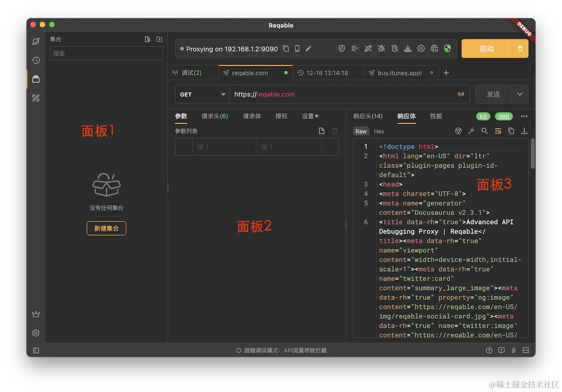The height and width of the screenshot is (392, 562).
Task: Open mobile device QR code icon
Action: click(297, 49)
